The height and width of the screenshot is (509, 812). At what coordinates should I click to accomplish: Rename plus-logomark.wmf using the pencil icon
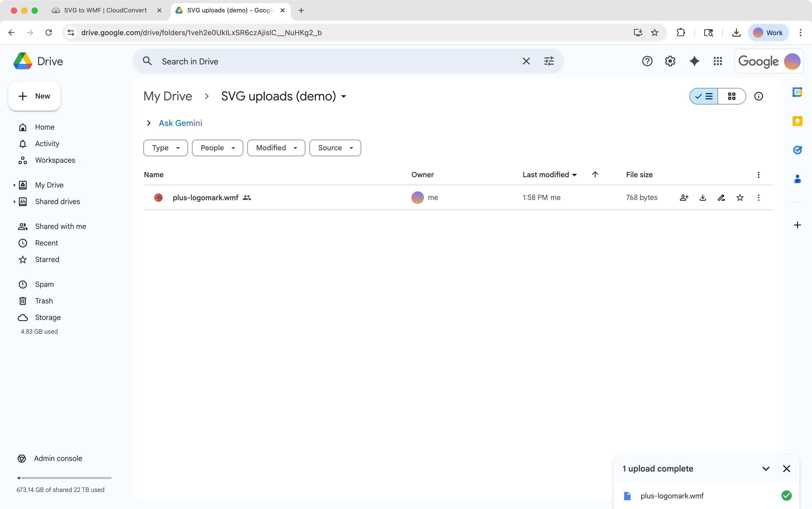coord(721,198)
